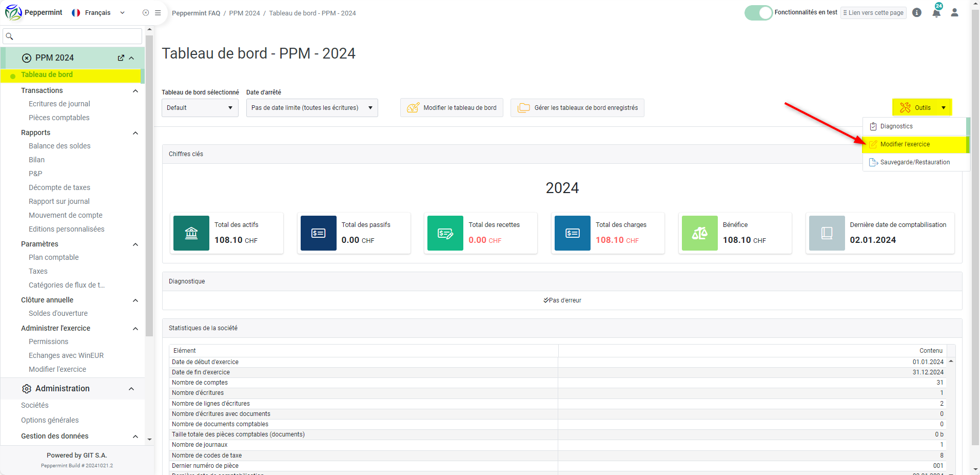Screen dimensions: 980x475
Task: Click the search magnifier icon
Action: 9,36
